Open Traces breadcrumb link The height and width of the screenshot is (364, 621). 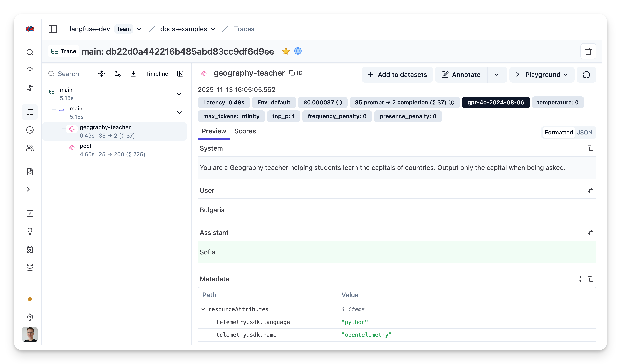point(244,29)
